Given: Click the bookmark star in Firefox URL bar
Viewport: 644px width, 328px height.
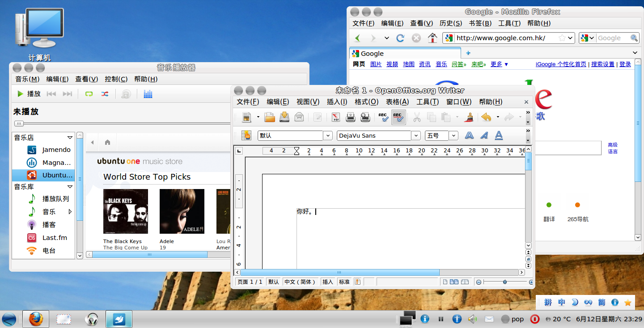Looking at the screenshot, I should (562, 38).
